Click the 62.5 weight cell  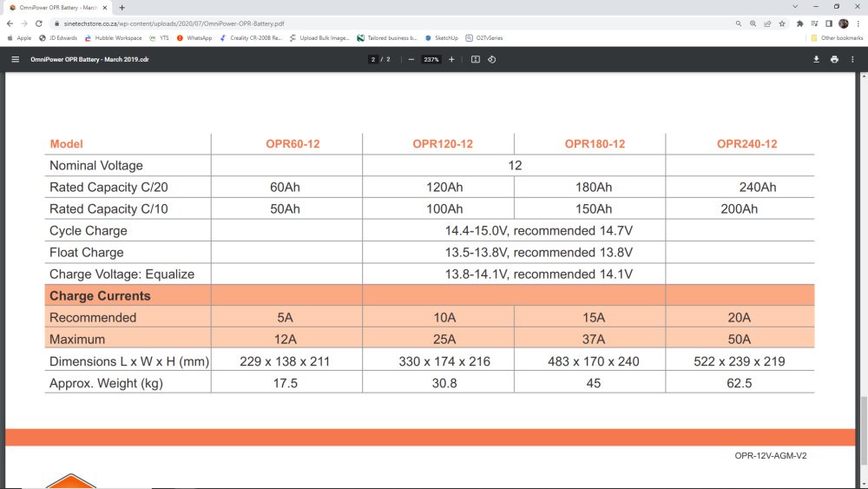739,383
